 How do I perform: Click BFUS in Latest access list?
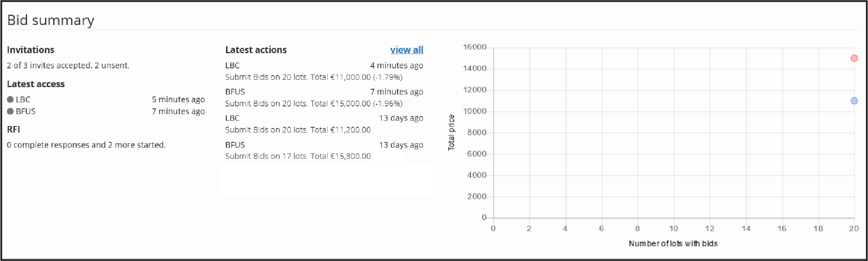(25, 111)
